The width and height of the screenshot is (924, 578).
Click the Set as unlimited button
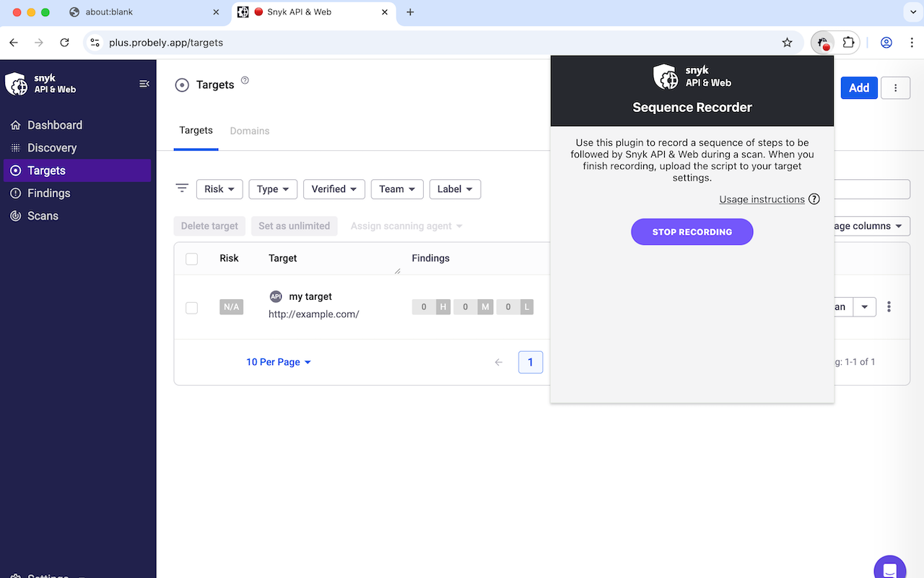point(294,226)
